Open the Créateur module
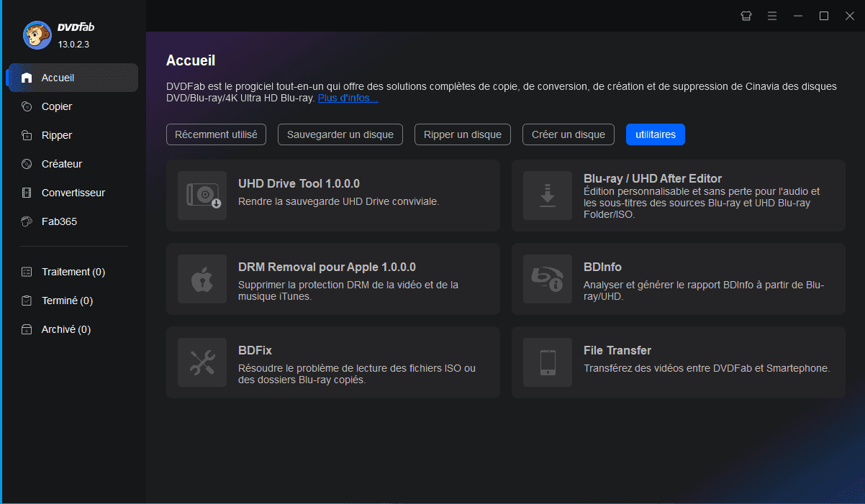 pyautogui.click(x=72, y=164)
